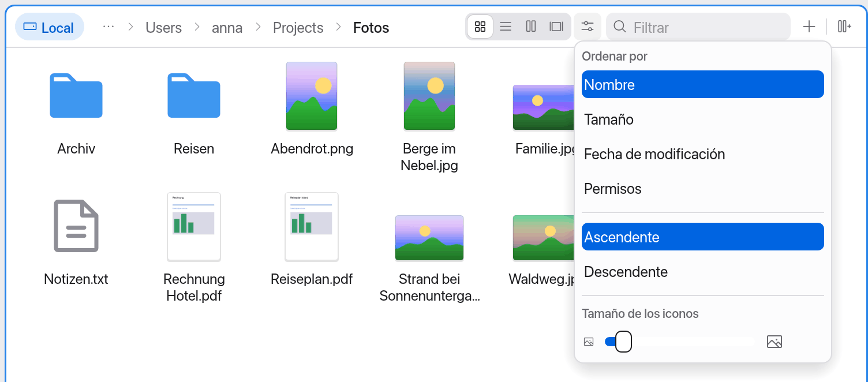Open a new split pane with columns-plus icon
This screenshot has width=868, height=382.
(844, 27)
